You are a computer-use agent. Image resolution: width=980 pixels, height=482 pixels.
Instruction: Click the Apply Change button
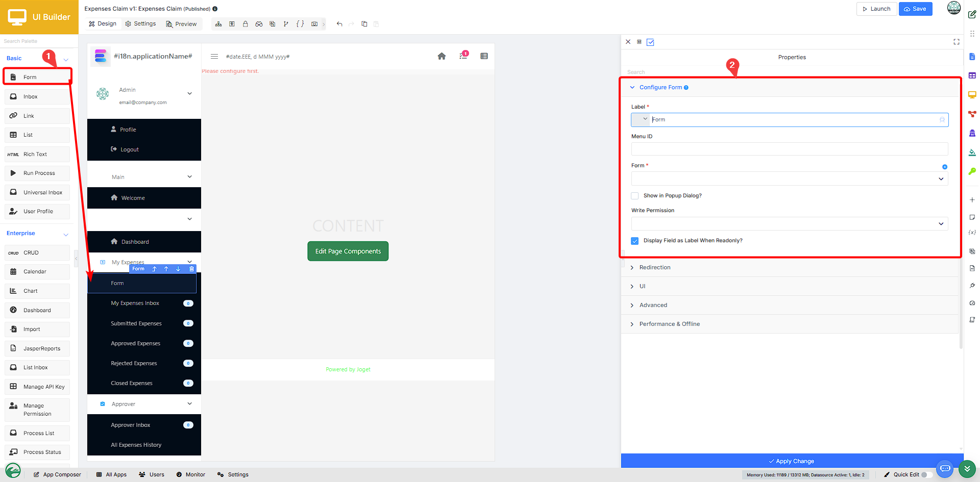[792, 461]
